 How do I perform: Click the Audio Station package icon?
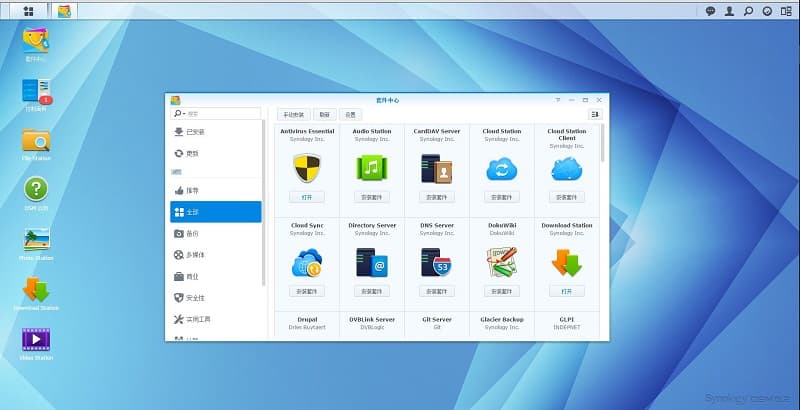click(x=372, y=169)
